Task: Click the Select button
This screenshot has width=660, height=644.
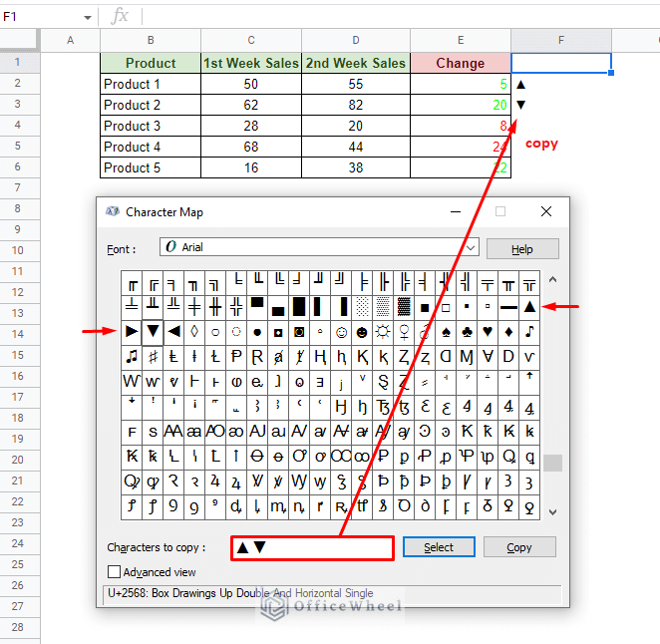Action: tap(439, 546)
